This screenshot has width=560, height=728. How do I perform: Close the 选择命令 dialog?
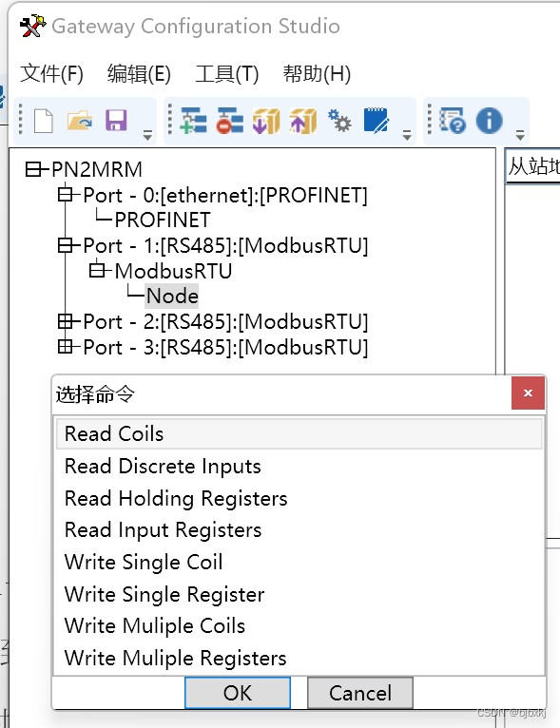coord(528,393)
